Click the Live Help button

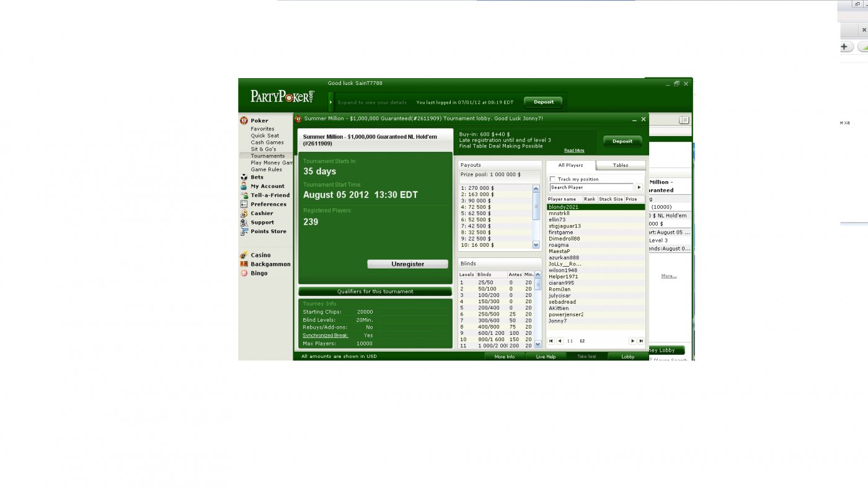[546, 357]
